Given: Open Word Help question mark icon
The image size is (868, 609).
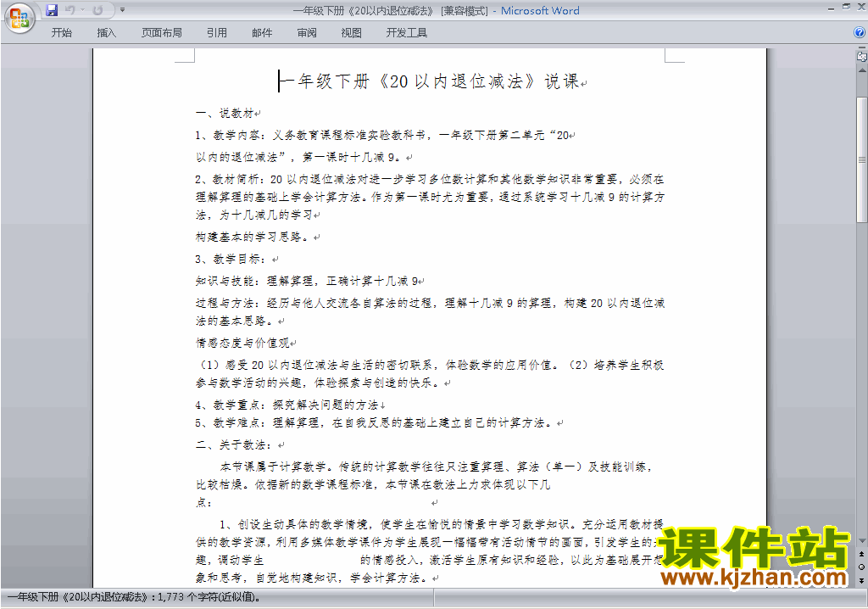Looking at the screenshot, I should tap(860, 33).
